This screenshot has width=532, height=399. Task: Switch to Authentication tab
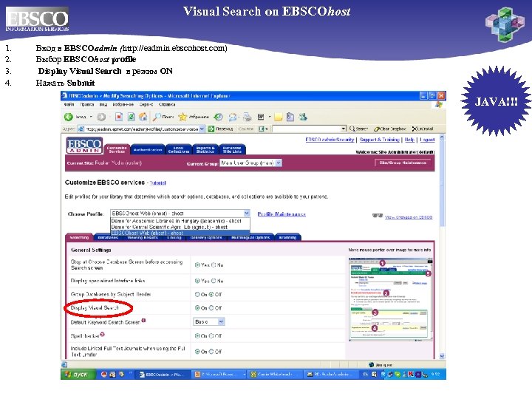(x=148, y=149)
